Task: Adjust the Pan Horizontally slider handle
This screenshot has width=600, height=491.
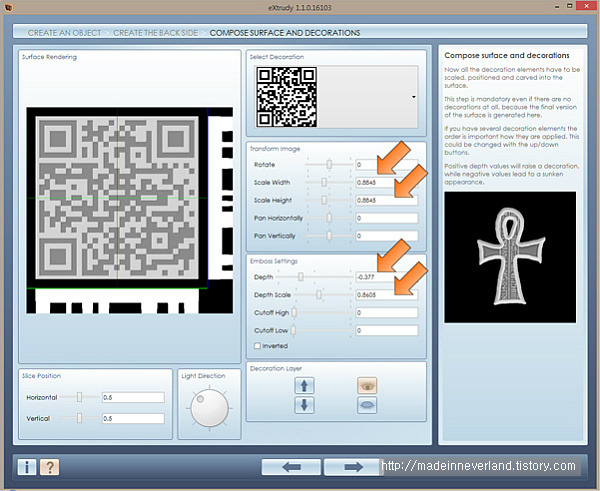Action: pyautogui.click(x=329, y=218)
